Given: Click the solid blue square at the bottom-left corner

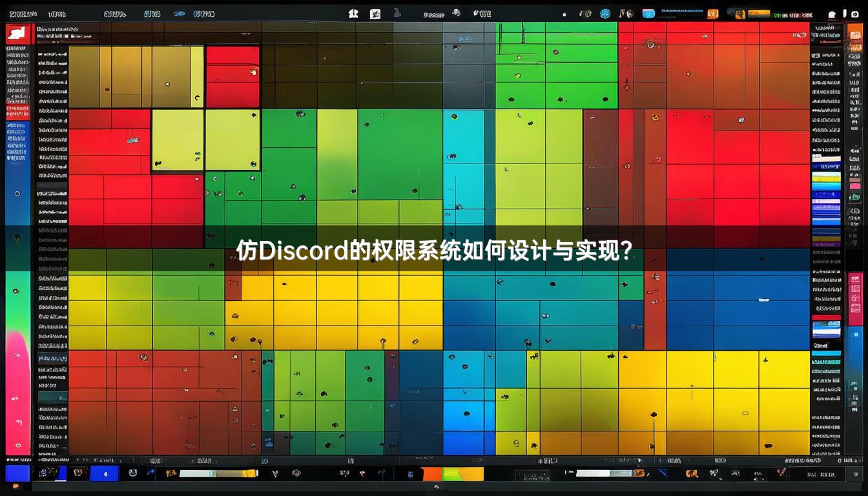Looking at the screenshot, I should tap(17, 473).
